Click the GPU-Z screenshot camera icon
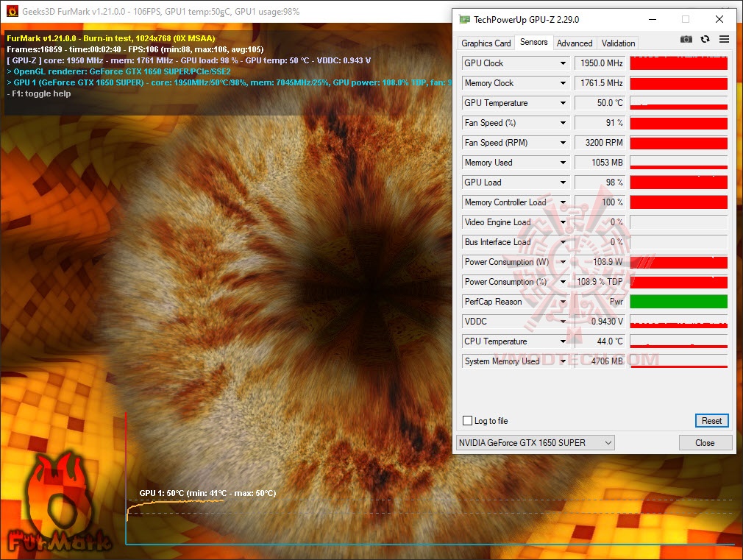Screen dimensions: 743x560 click(x=686, y=39)
